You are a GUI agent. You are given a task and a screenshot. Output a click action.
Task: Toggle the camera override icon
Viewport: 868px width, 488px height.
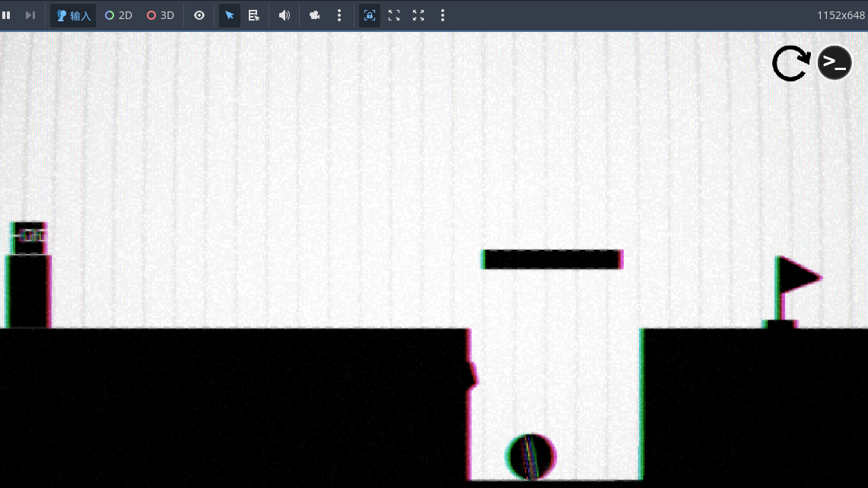click(314, 15)
